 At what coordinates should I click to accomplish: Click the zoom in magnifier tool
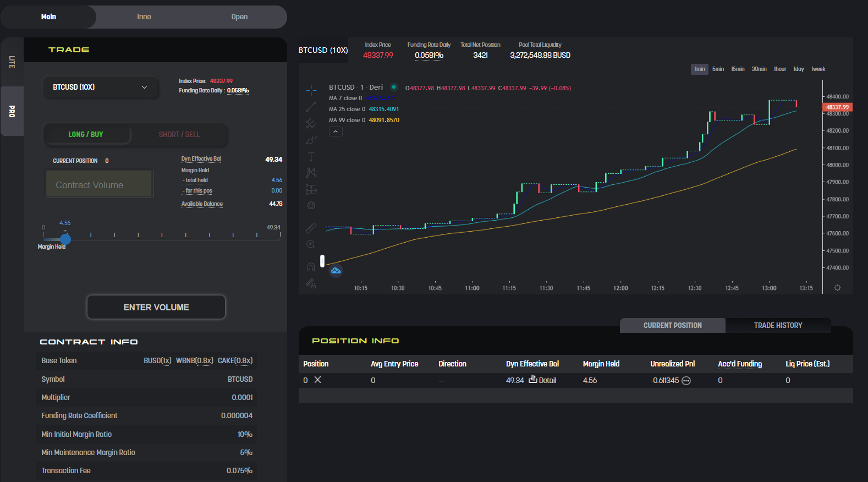point(311,244)
